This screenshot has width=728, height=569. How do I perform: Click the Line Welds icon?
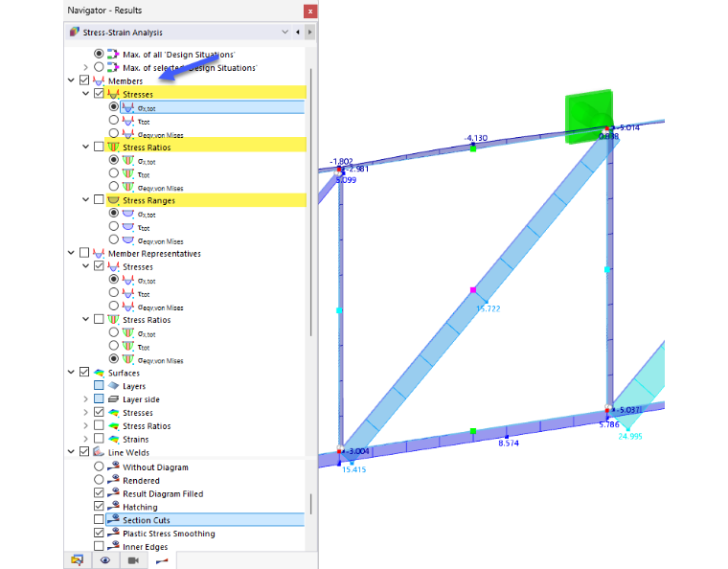(x=99, y=451)
